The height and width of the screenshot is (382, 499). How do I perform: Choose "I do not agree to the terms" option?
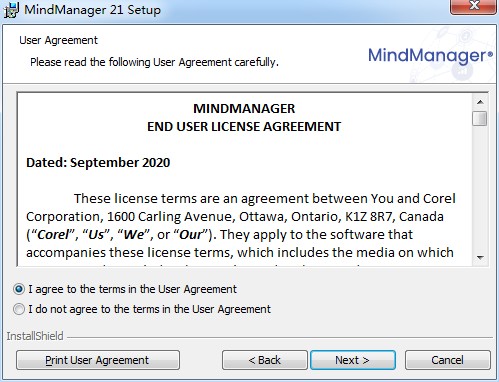(x=19, y=309)
